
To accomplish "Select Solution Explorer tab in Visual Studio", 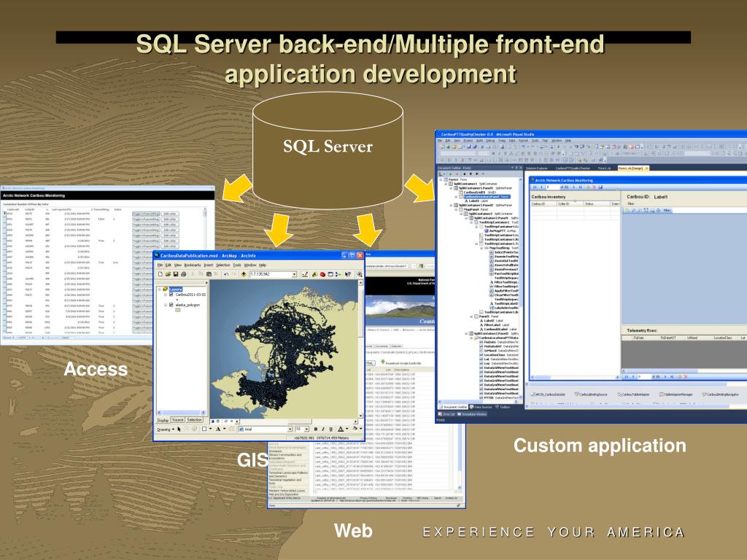I will point(537,168).
